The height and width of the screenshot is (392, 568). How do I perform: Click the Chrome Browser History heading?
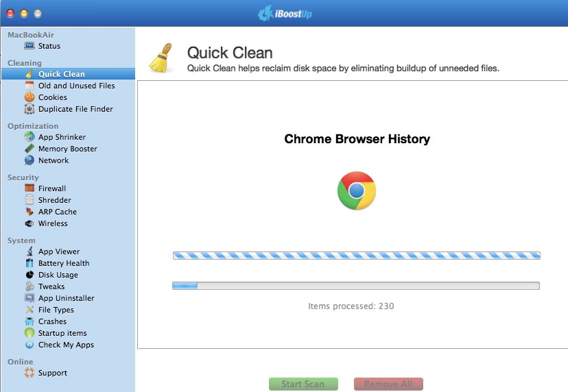click(x=357, y=138)
